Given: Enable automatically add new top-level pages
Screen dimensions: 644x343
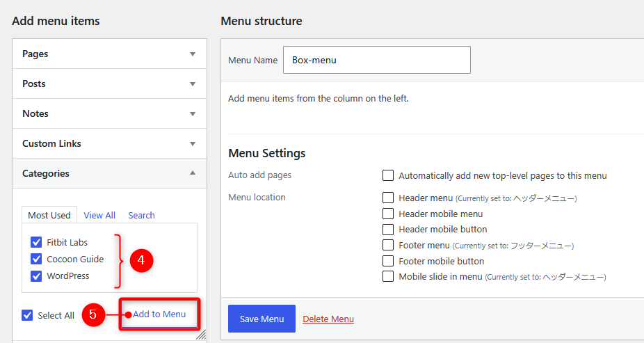Looking at the screenshot, I should (x=388, y=175).
